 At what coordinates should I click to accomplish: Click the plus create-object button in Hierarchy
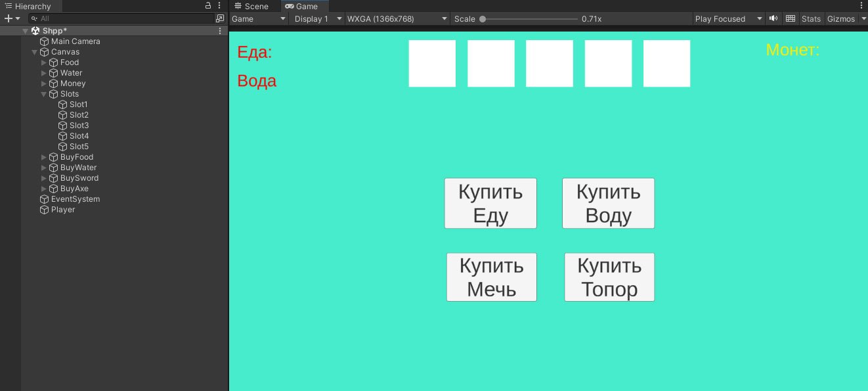click(8, 18)
